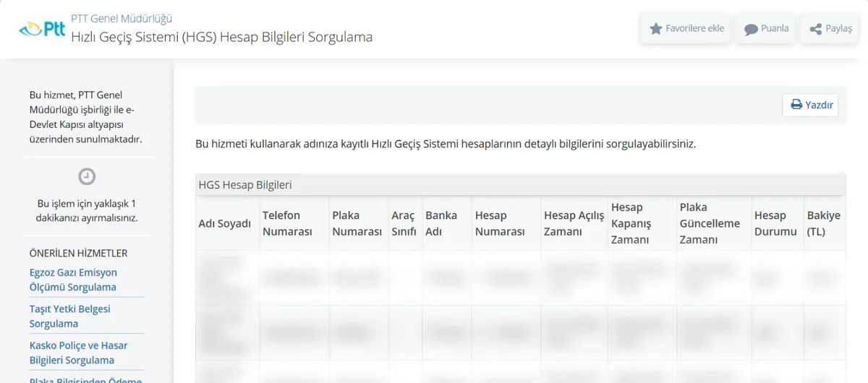Click the speech bubble icon in Puanla

[751, 29]
